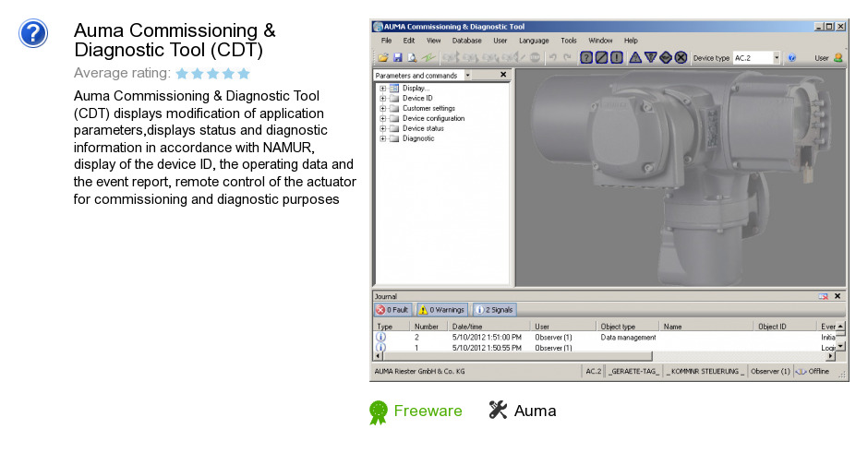Click the Date/time column header

coord(488,327)
